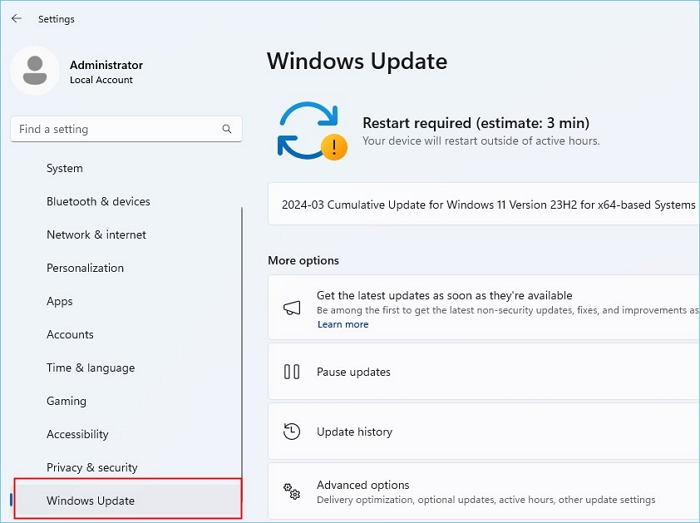Click the Restart required status text
Image resolution: width=700 pixels, height=523 pixels.
pos(476,123)
